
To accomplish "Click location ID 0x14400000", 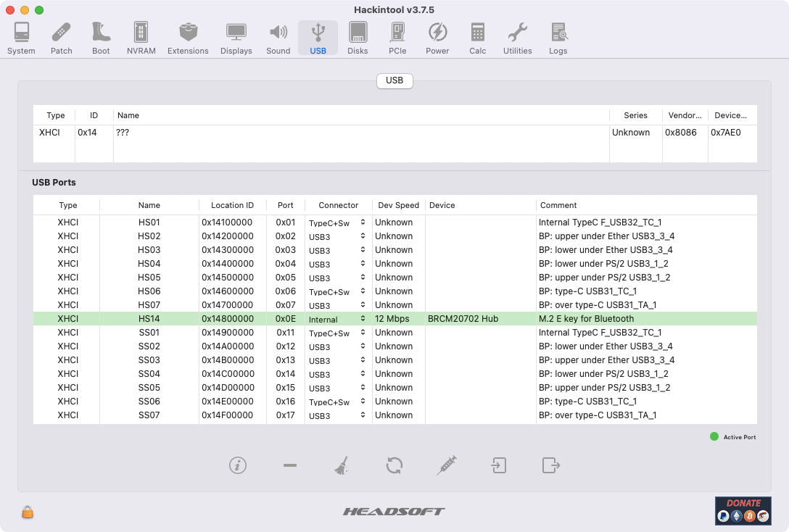I will coord(228,264).
